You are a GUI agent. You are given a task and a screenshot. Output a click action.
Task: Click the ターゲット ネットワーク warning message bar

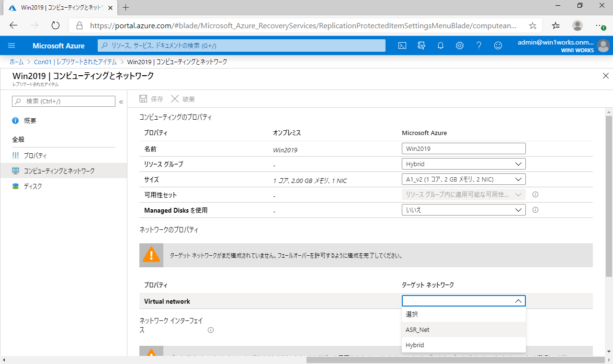[x=366, y=255]
